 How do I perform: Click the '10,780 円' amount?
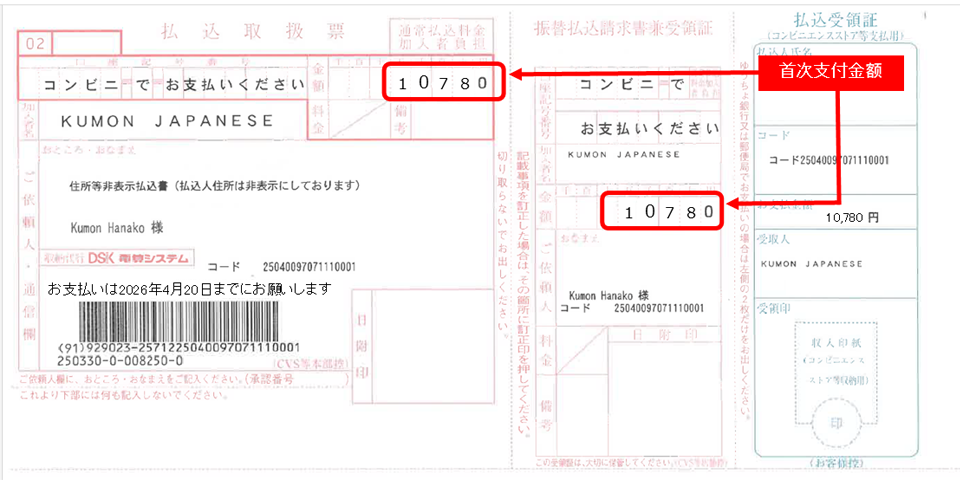[852, 218]
